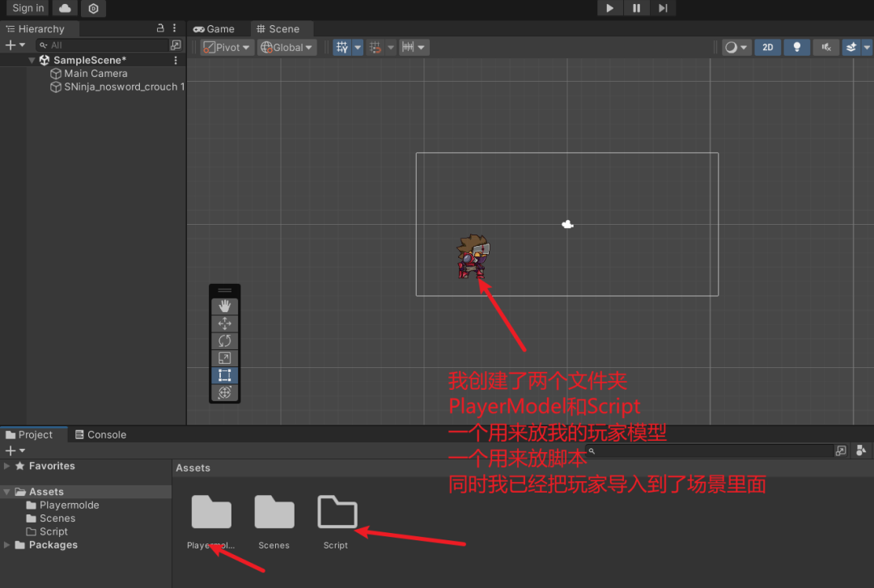The width and height of the screenshot is (874, 588).
Task: Click the Assets breadcrumb label
Action: pyautogui.click(x=193, y=468)
